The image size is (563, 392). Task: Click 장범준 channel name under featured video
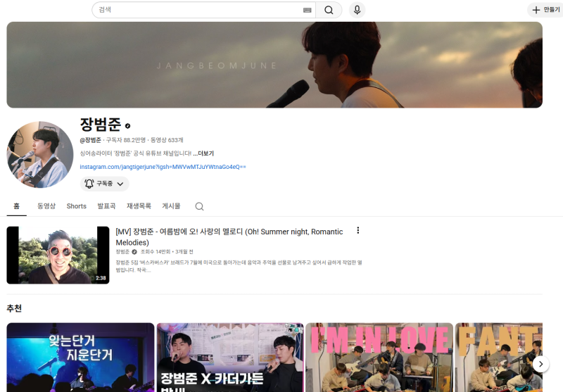click(122, 252)
